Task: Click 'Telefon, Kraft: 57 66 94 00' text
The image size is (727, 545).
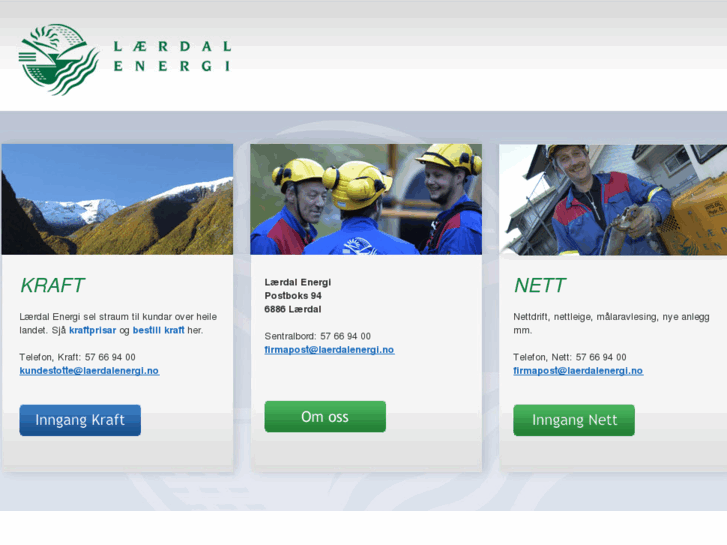Action: [77, 357]
